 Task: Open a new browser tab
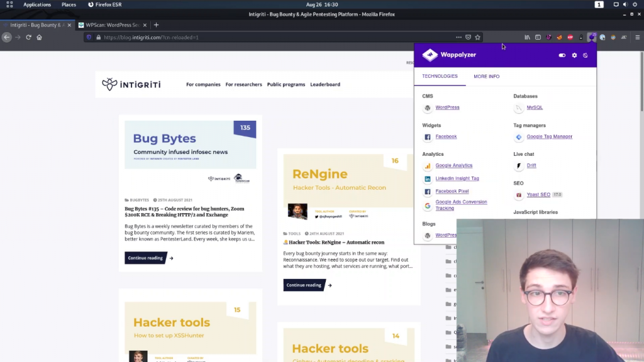156,25
